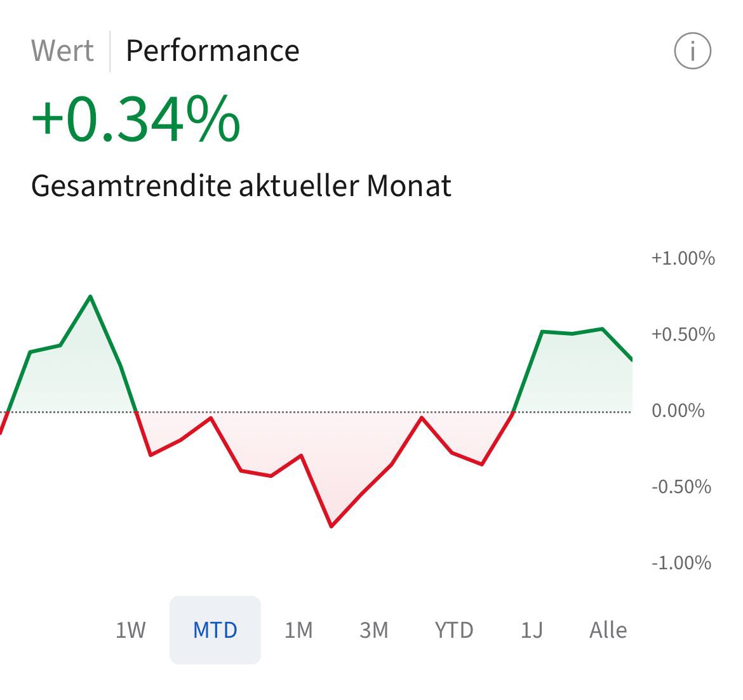Show the 3M time range

click(373, 630)
